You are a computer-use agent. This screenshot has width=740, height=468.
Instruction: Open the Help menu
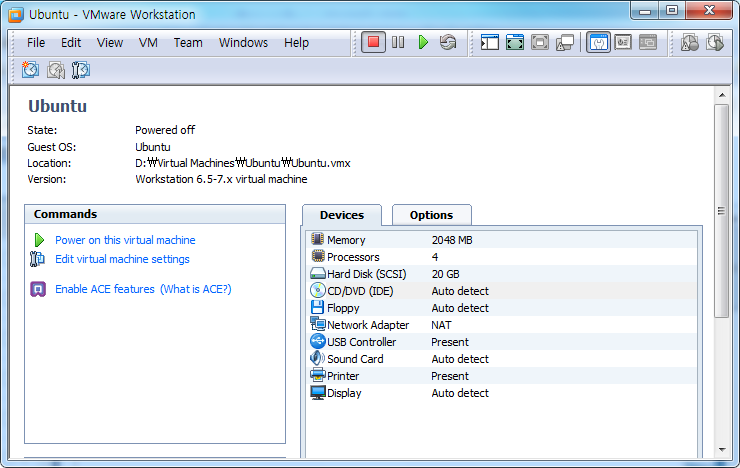coord(296,42)
